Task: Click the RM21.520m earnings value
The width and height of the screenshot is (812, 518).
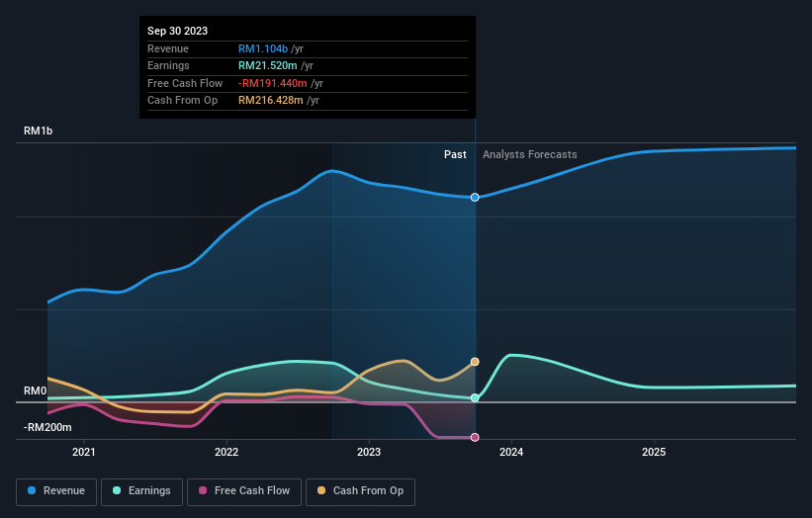Action: pos(268,65)
